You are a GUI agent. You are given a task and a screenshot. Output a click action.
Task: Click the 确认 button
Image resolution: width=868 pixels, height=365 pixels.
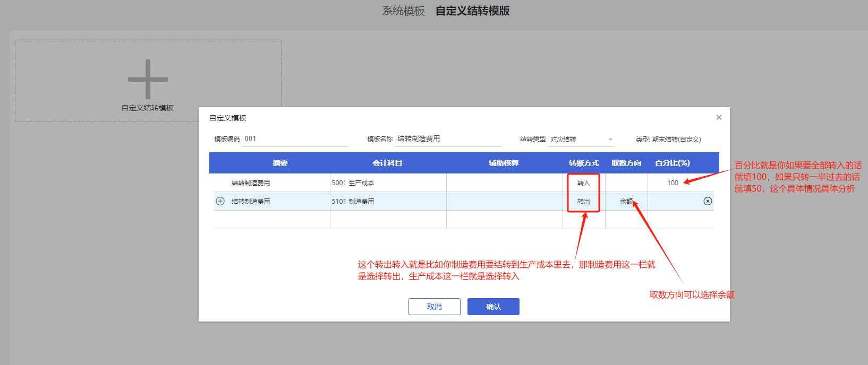click(x=493, y=307)
